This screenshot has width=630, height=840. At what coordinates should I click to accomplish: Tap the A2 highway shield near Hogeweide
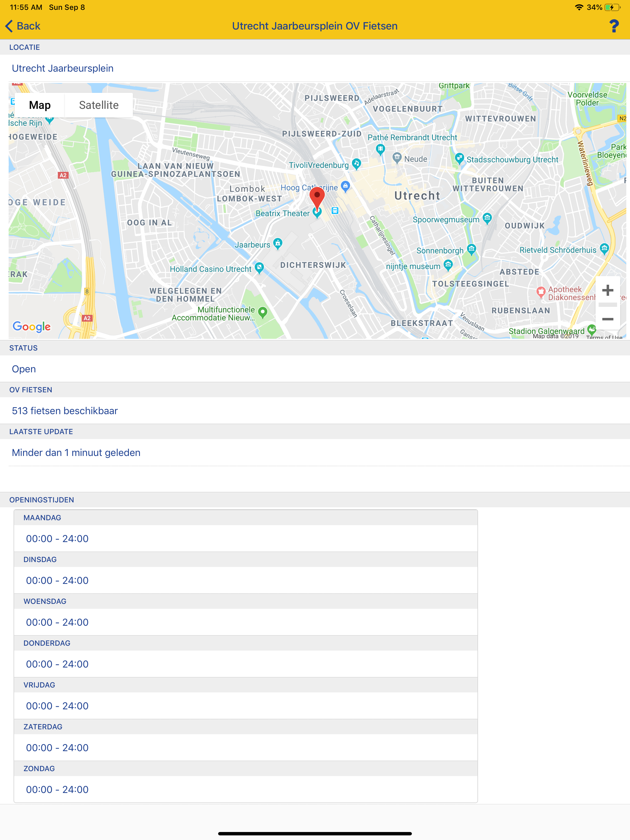[x=63, y=175]
